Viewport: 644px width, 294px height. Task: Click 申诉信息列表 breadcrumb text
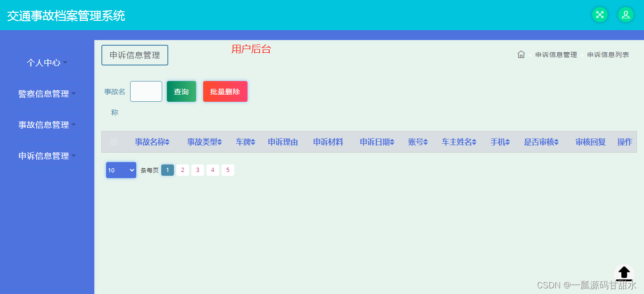(x=608, y=55)
